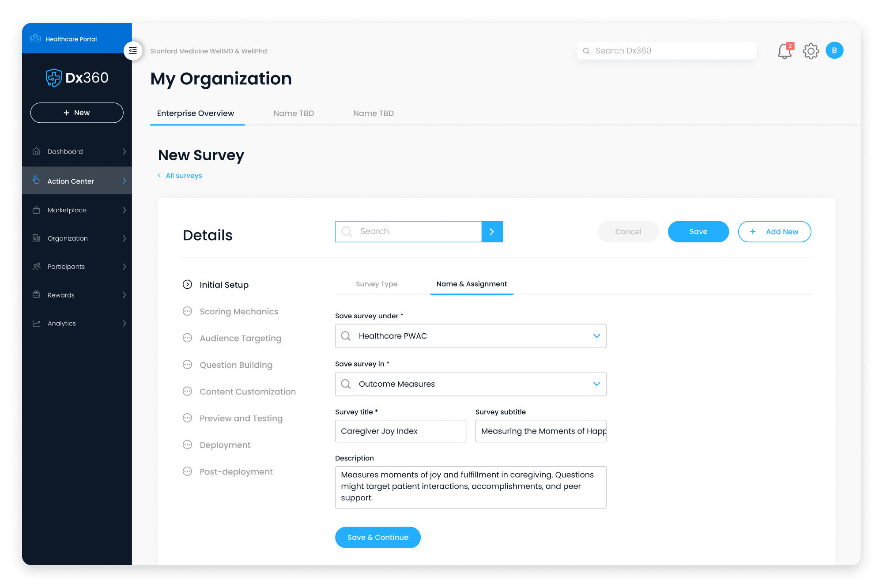883x588 pixels.
Task: Open the Survey Type tab
Action: click(377, 284)
